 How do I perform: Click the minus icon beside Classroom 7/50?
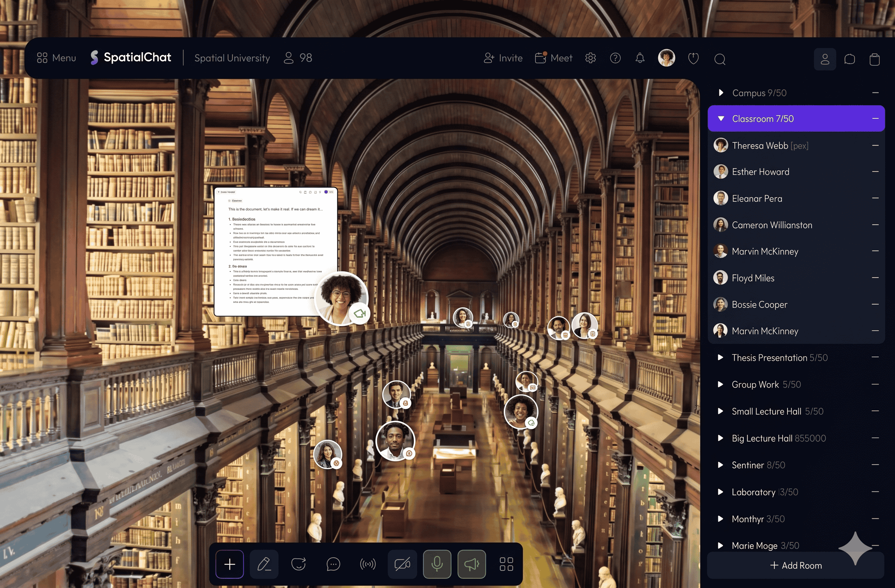click(876, 118)
